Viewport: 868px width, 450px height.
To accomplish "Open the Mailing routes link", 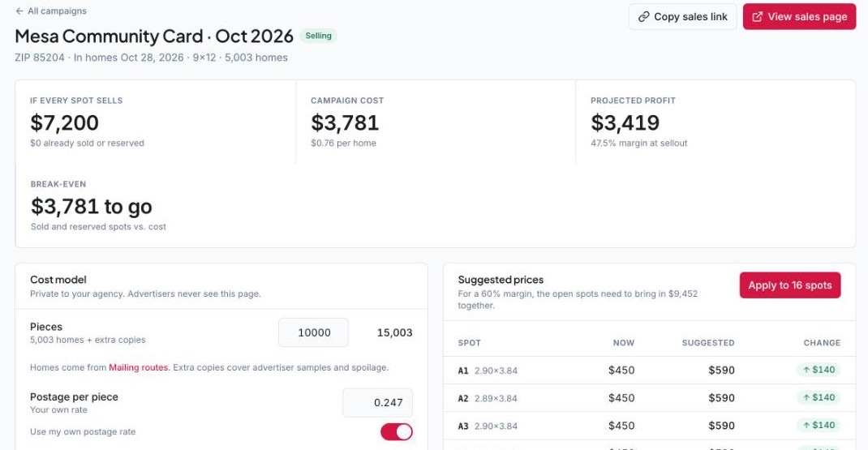I will pos(139,367).
